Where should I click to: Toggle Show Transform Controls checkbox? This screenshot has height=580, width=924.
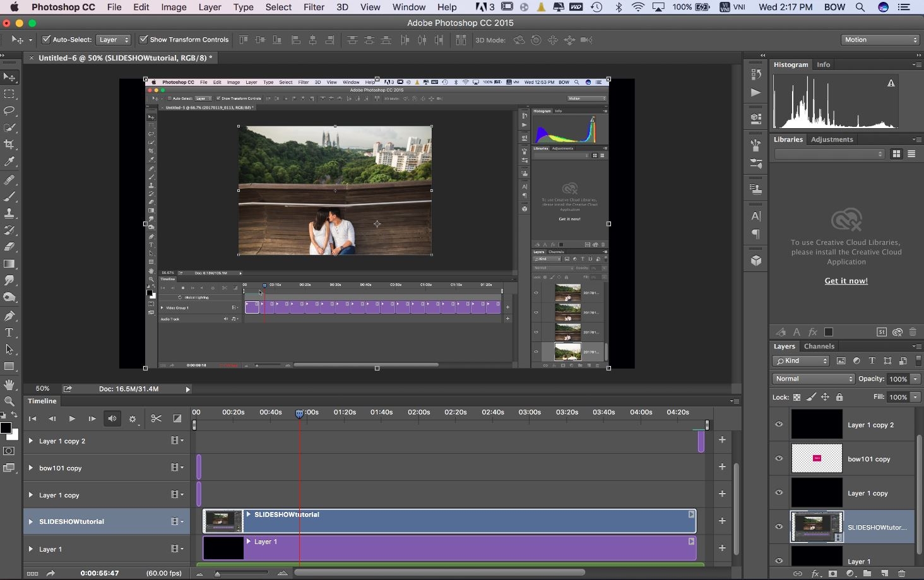click(144, 40)
